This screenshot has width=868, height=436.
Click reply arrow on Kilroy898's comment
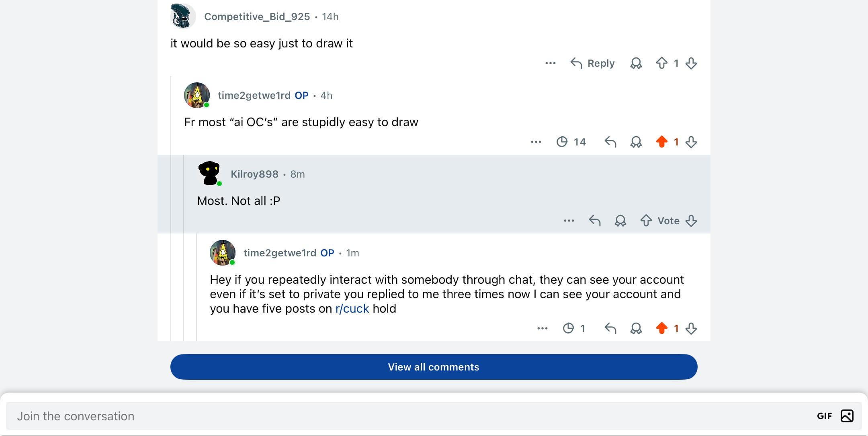(594, 221)
